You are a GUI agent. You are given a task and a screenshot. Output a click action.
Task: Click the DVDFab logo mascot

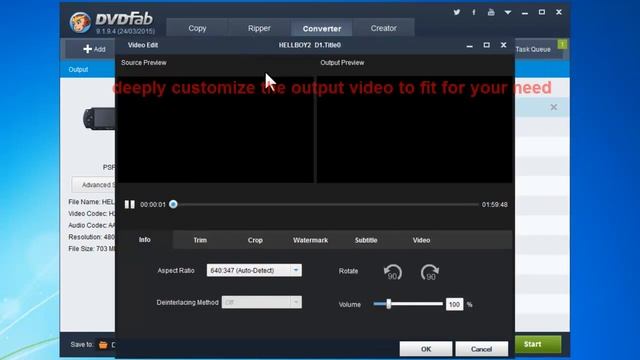click(80, 22)
